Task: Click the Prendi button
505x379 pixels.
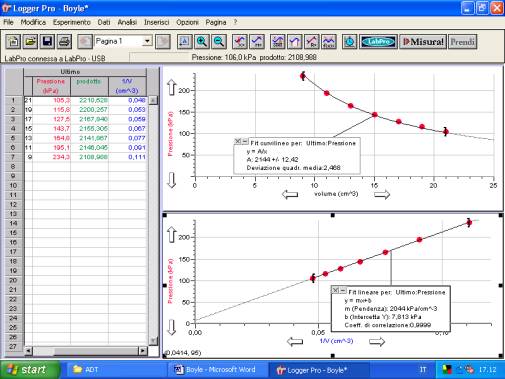Action: tap(462, 42)
